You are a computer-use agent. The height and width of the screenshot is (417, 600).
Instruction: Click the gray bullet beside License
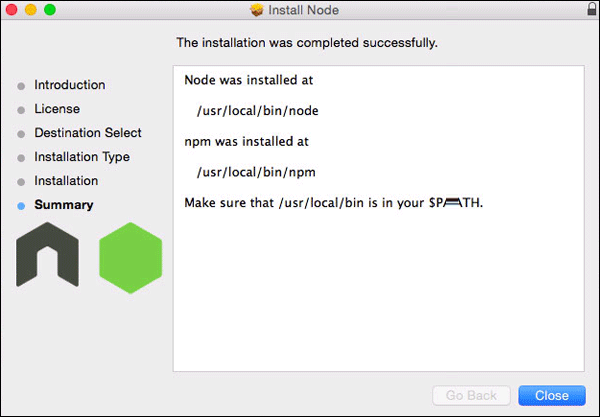click(x=21, y=110)
